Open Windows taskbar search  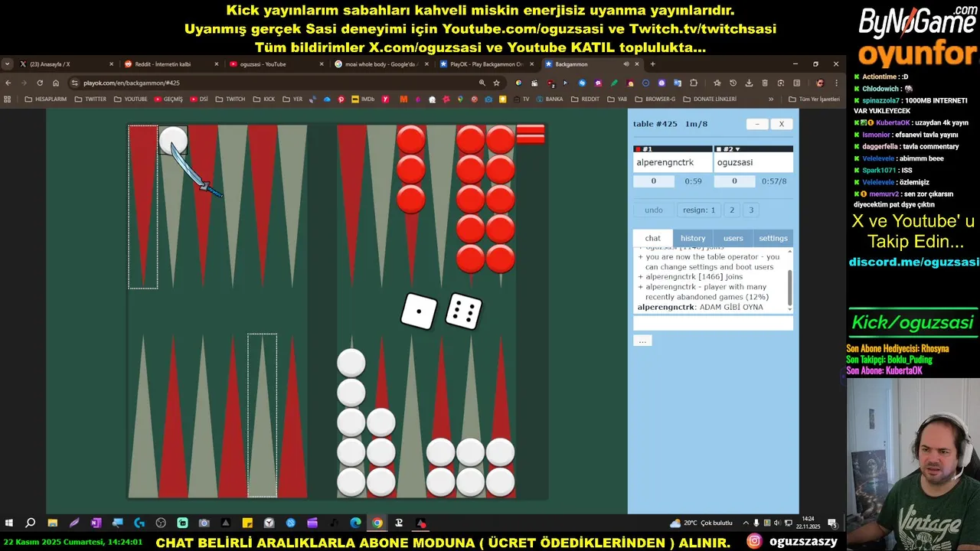31,523
